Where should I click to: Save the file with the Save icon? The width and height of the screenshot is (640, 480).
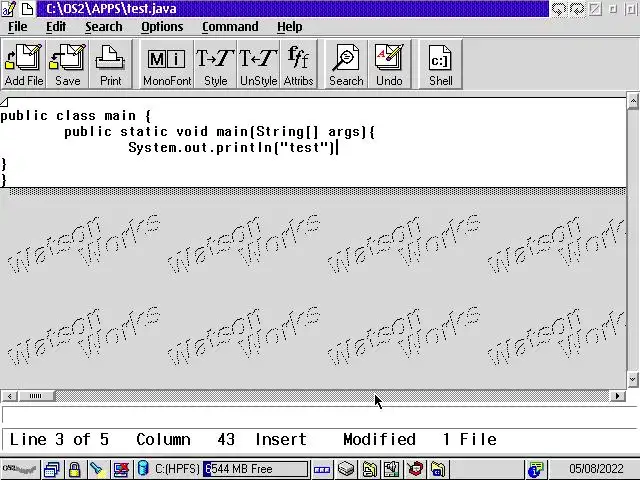pyautogui.click(x=67, y=64)
